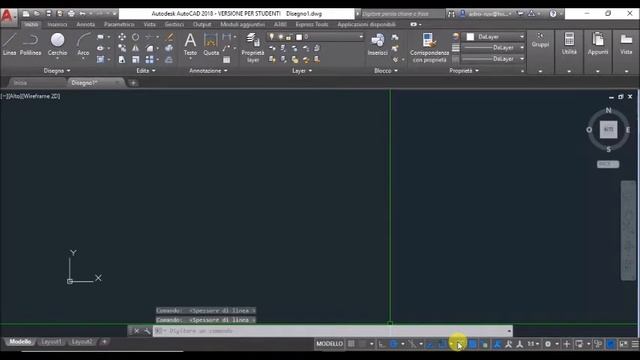Open a new drawing tab with plus
Viewport: 640px width, 360px height.
tap(133, 83)
